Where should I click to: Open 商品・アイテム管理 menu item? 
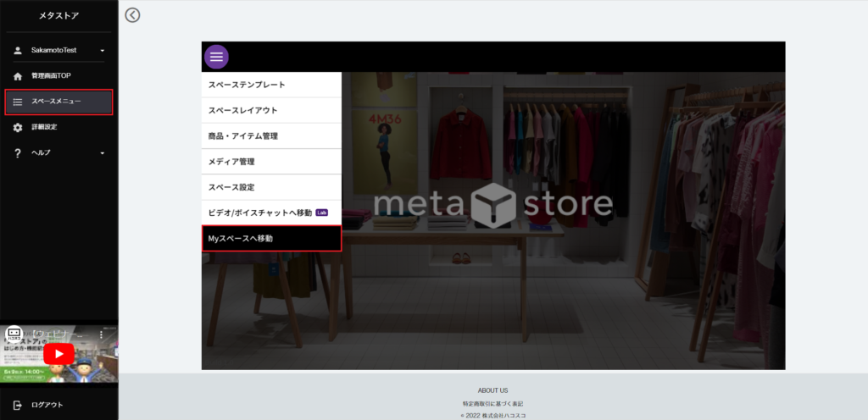[x=271, y=136]
